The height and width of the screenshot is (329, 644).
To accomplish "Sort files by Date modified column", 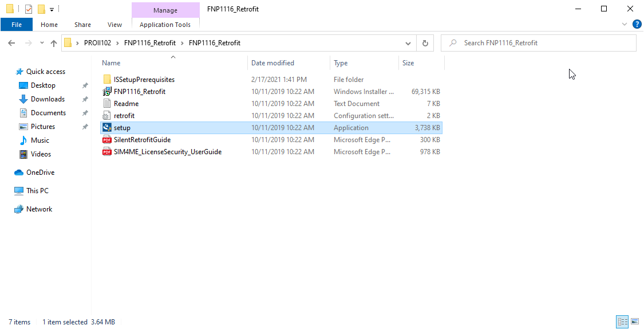I will click(x=272, y=63).
